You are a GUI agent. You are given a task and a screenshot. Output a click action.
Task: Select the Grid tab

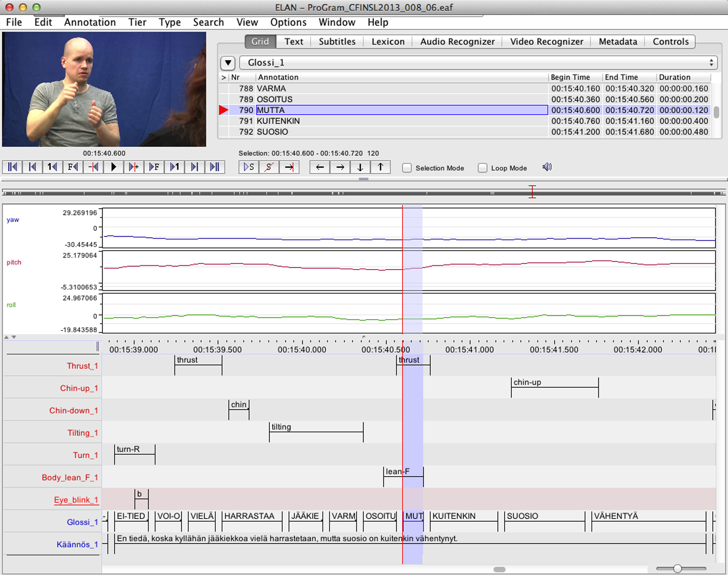260,41
